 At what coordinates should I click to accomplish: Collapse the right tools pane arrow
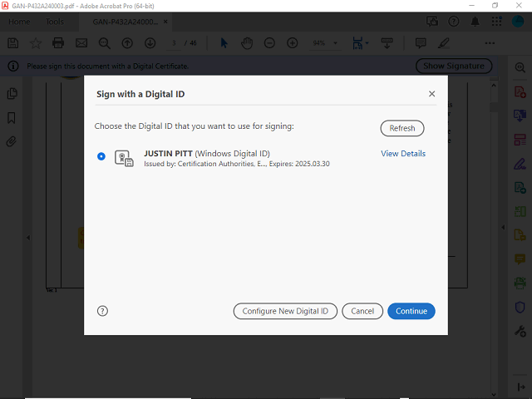point(503,227)
